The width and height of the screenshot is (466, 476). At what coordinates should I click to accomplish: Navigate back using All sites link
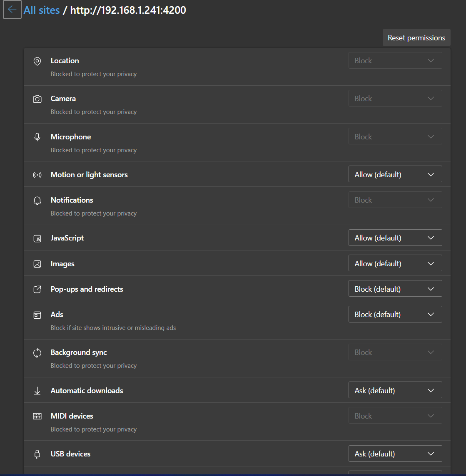pos(42,10)
